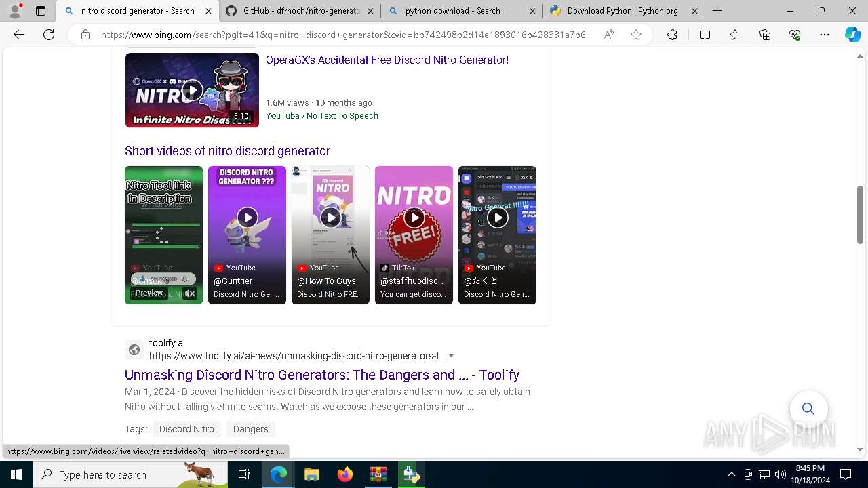Open Read aloud icon in address bar
The height and width of the screenshot is (488, 868).
tap(609, 35)
